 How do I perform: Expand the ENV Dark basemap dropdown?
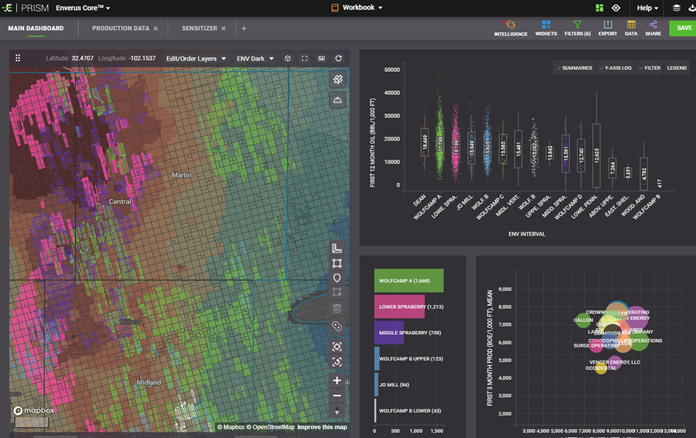point(253,59)
